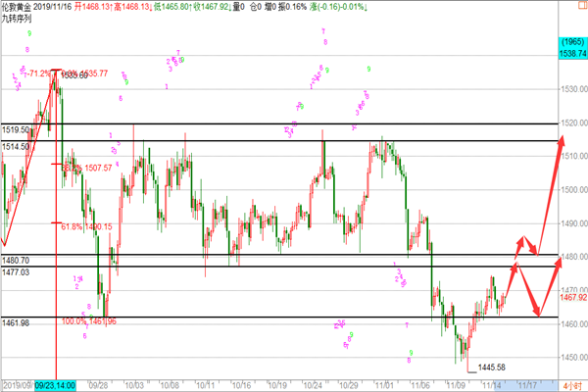Click the 10/16 date on time axis
Screen dimensions: 588x392
(x=241, y=385)
